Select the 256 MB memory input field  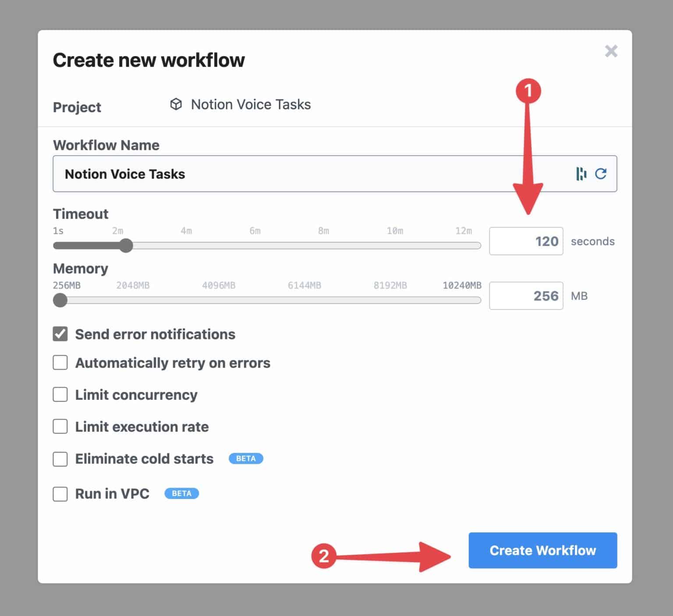click(526, 296)
